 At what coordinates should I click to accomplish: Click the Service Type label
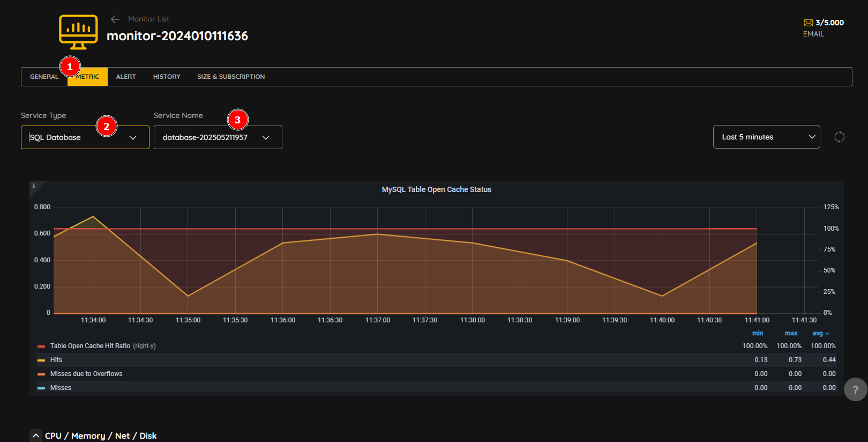43,115
